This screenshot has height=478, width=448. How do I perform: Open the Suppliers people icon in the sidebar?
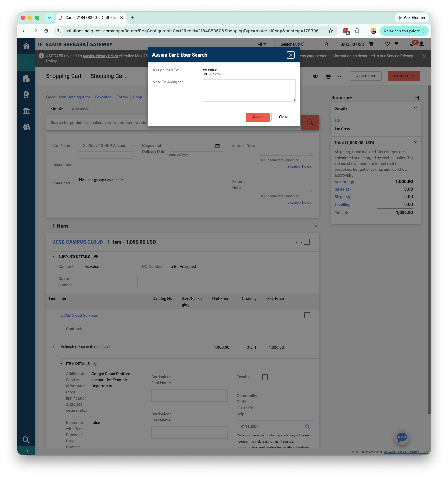[x=26, y=127]
